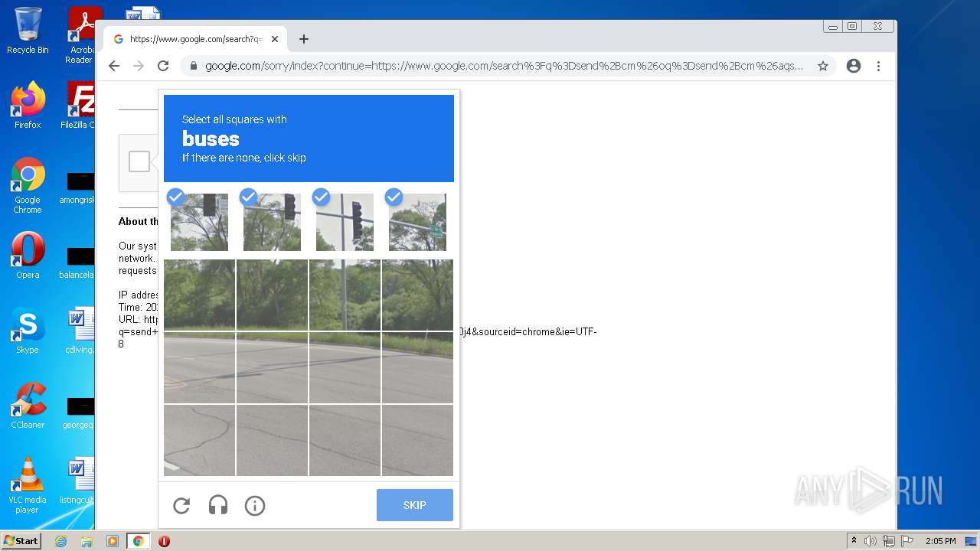The image size is (980, 551).
Task: Reload the page from the Chrome toolbar
Action: click(163, 66)
